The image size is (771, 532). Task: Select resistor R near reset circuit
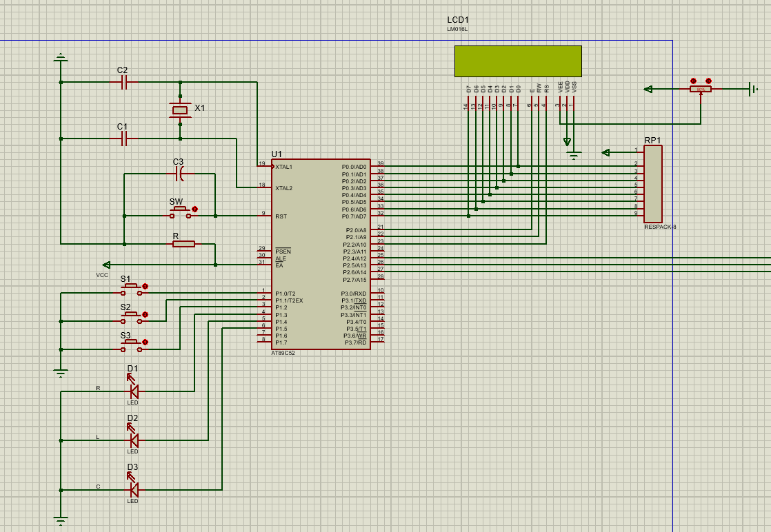coord(183,243)
